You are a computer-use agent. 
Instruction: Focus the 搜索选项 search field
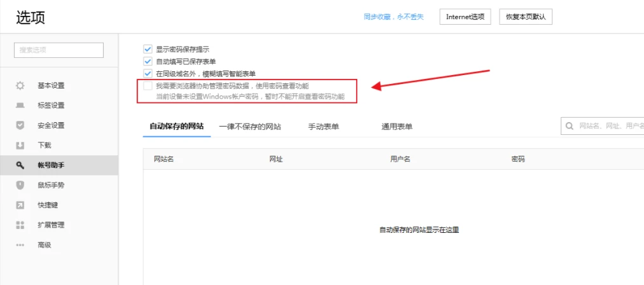point(58,50)
